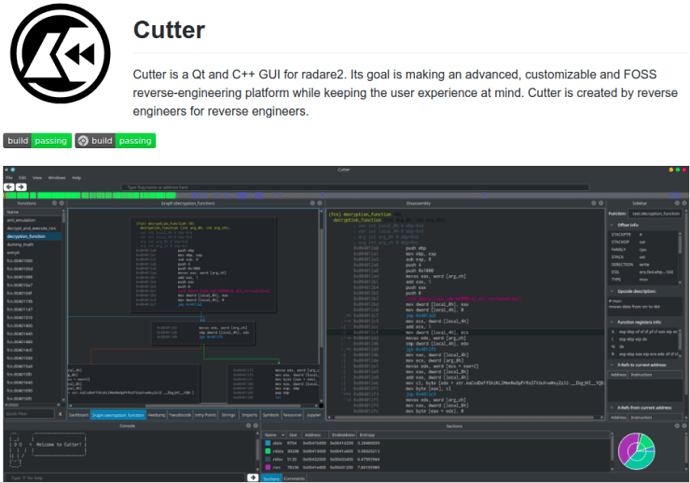Click the blue swatch of the .data section
The height and width of the screenshot is (483, 690).
click(x=268, y=443)
